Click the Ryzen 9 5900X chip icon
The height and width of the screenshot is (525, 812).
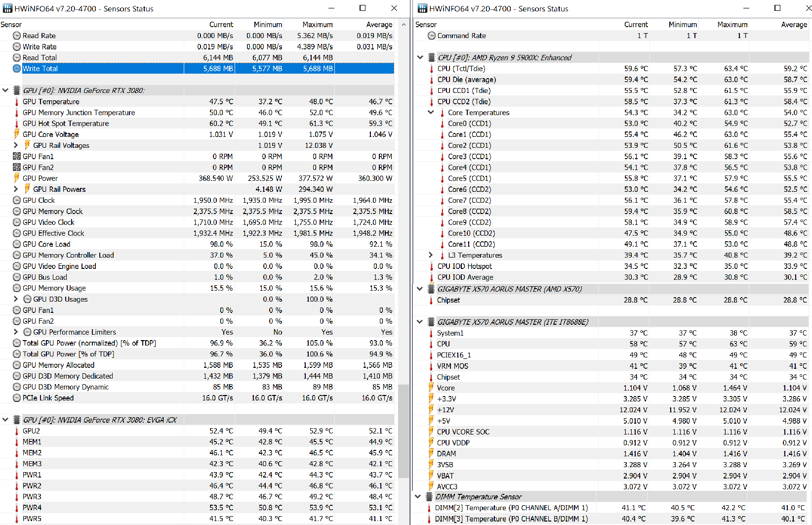tap(432, 57)
